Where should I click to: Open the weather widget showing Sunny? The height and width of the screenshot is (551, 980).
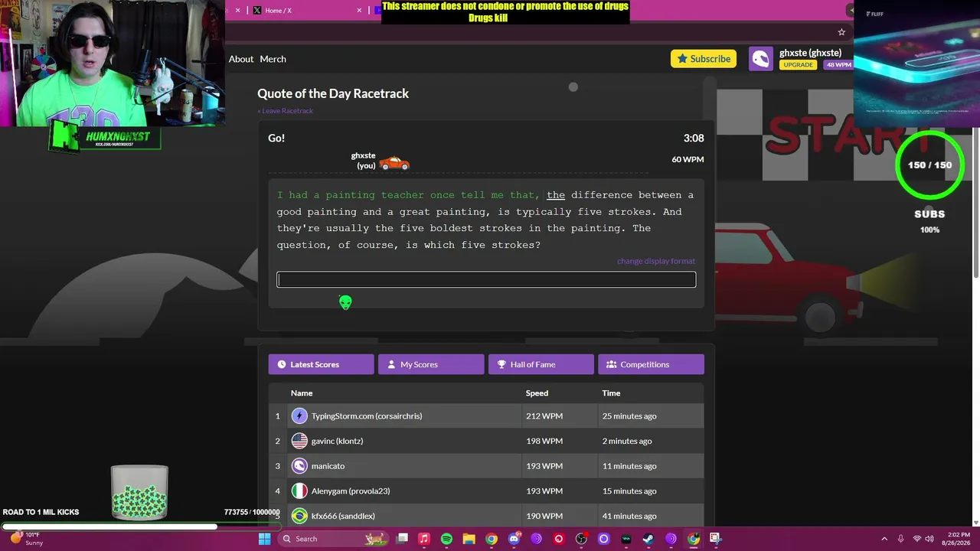[28, 539]
